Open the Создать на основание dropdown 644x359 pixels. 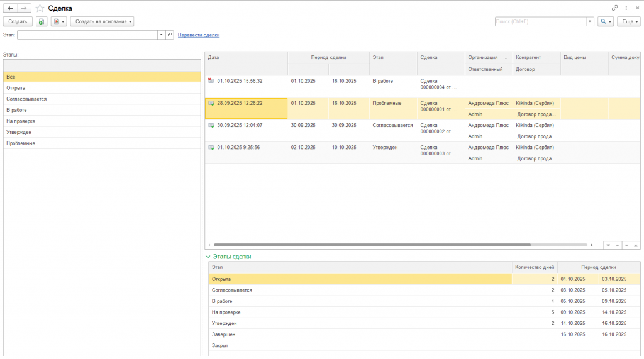pyautogui.click(x=103, y=21)
